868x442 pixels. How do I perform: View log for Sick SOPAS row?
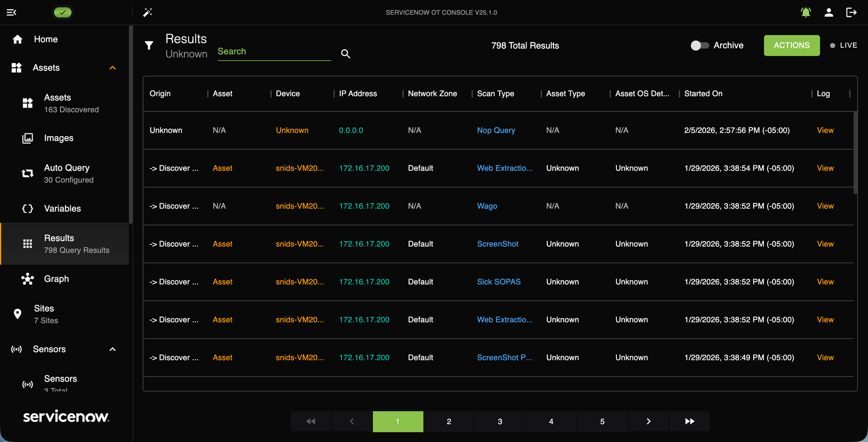825,282
